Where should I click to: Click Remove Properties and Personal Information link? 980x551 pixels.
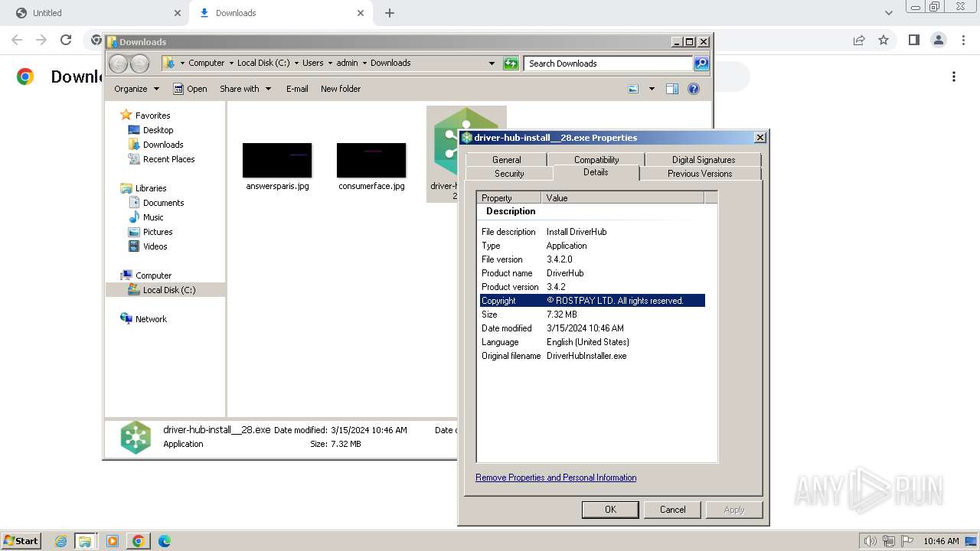(x=556, y=478)
